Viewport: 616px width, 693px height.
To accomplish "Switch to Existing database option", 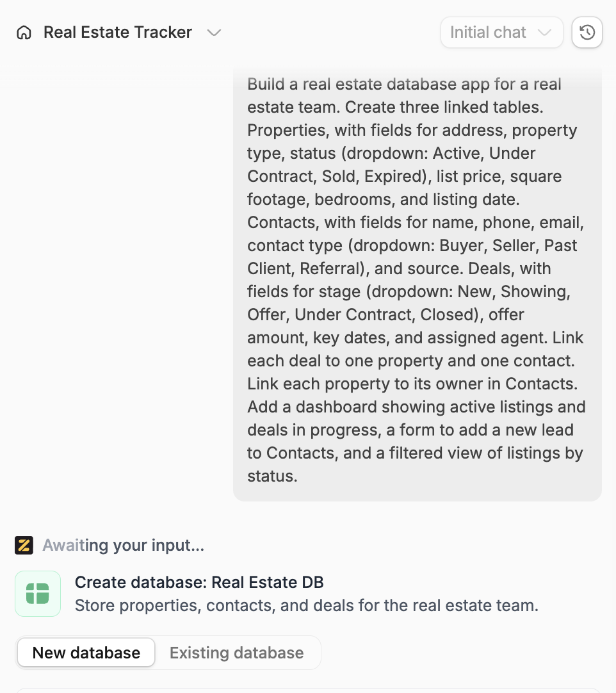I will click(236, 653).
